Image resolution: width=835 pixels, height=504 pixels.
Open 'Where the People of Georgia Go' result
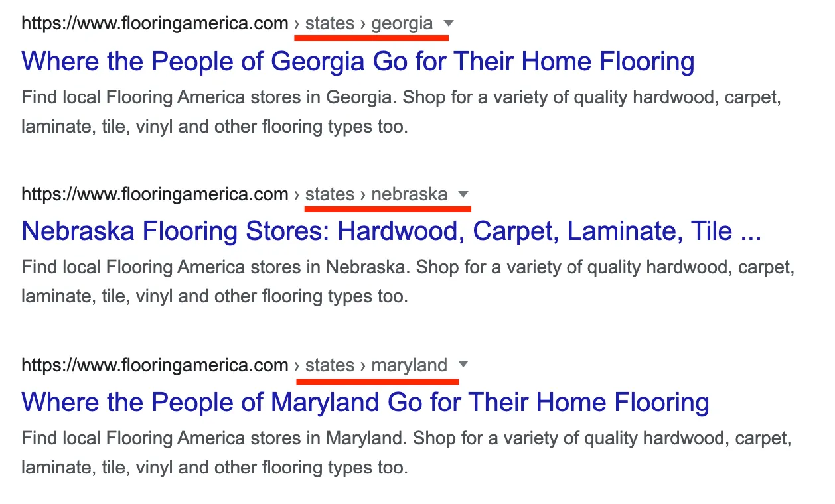pyautogui.click(x=358, y=62)
